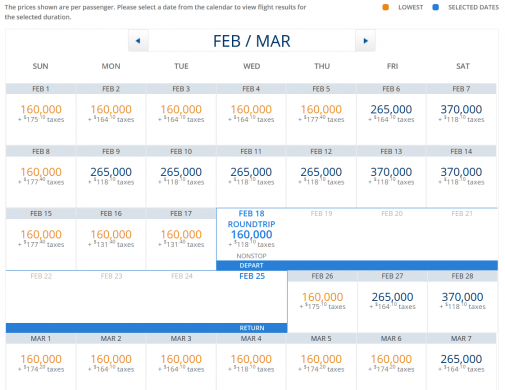Click the blue Return bar
Screen dimensions: 505x390
click(146, 328)
